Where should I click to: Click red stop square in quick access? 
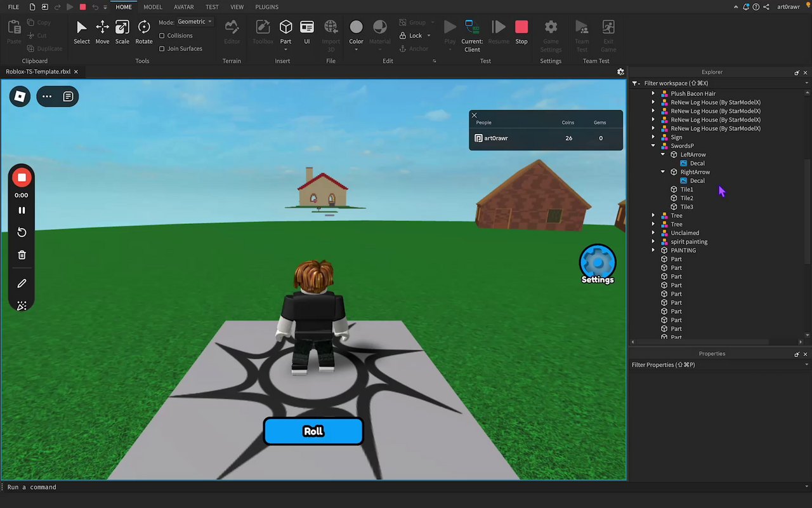(x=82, y=7)
